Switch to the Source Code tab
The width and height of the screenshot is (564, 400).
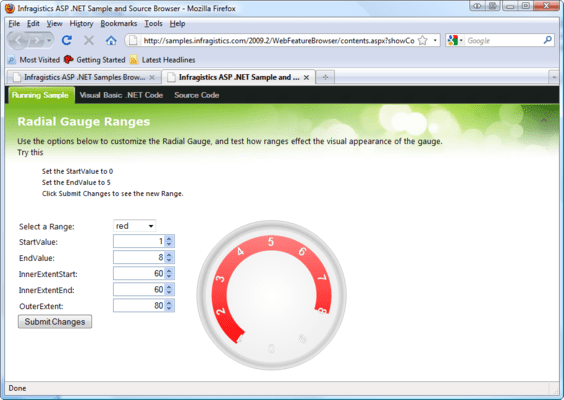click(x=197, y=95)
